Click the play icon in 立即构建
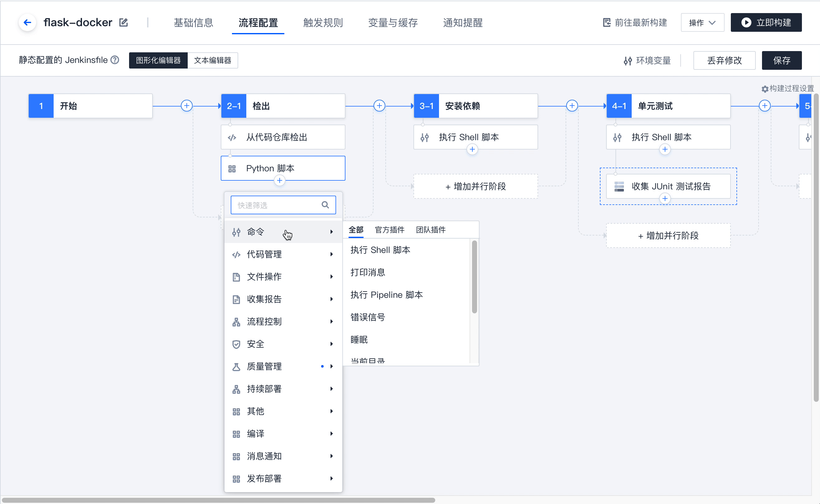 (746, 22)
